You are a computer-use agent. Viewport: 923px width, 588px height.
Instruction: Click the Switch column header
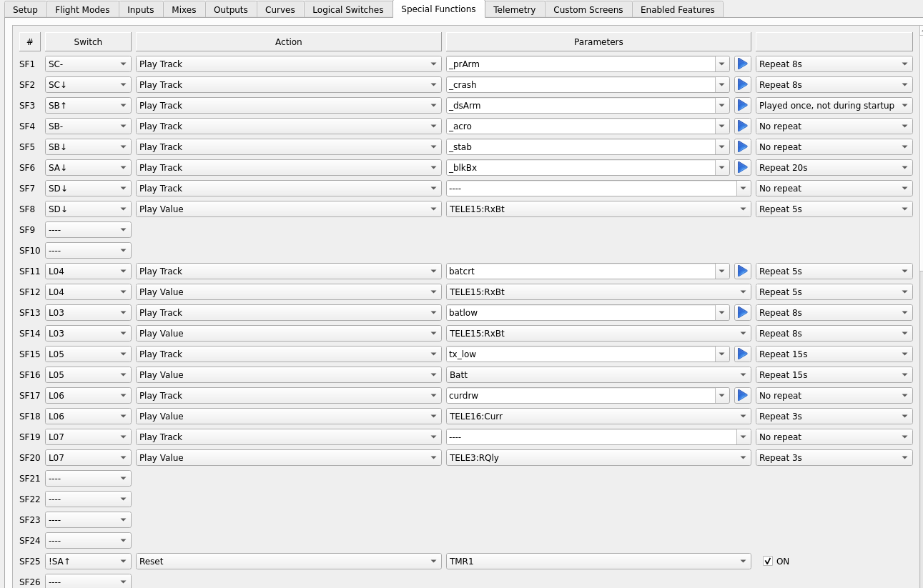(88, 42)
